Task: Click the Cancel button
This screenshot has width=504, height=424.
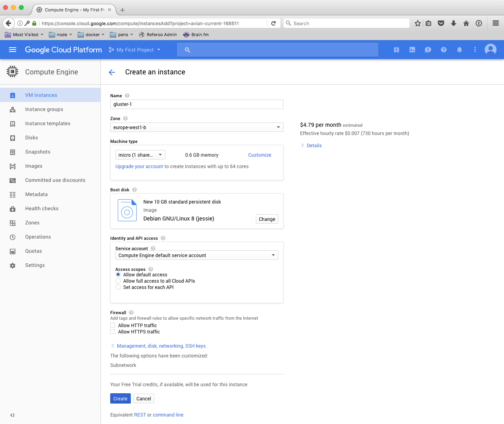Action: pyautogui.click(x=144, y=398)
